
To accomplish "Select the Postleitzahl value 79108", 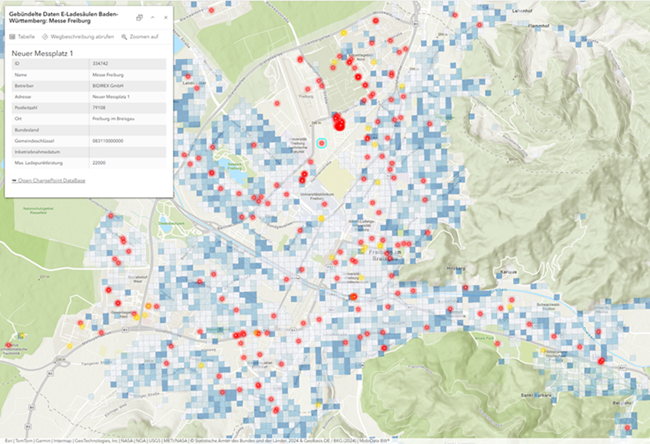I will 99,108.
